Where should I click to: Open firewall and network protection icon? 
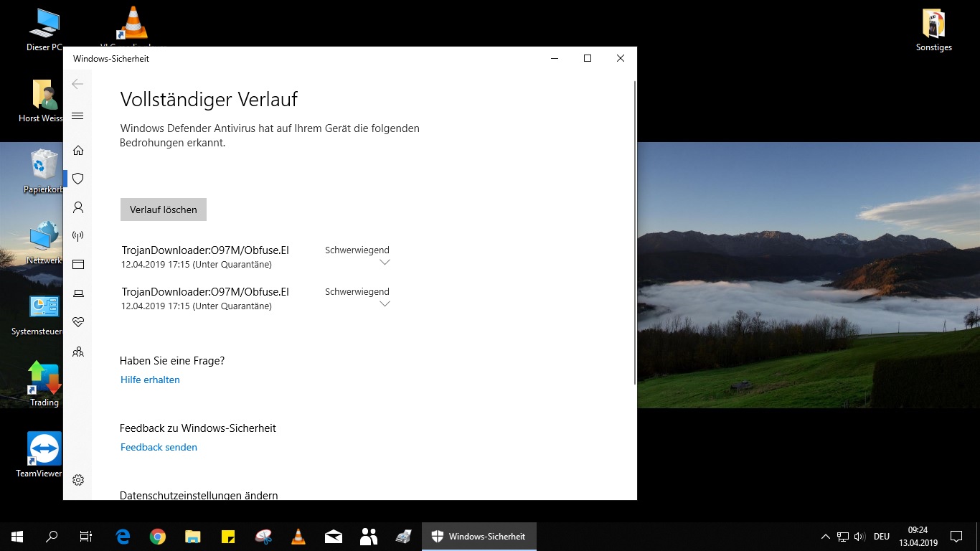(78, 236)
